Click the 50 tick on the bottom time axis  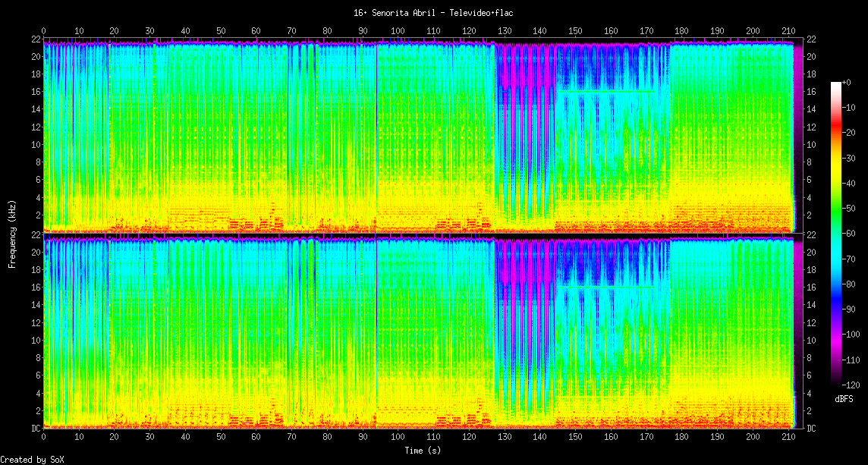point(221,438)
